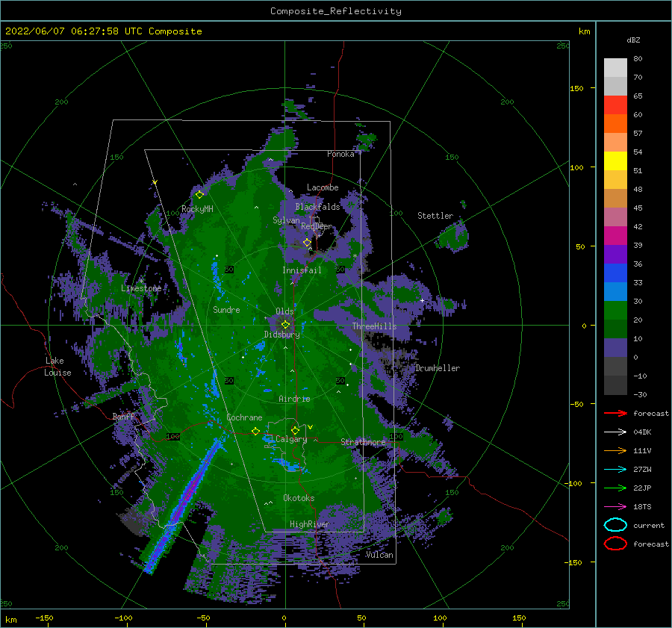Click the 54 dBZ yellow color swatch
672x628 pixels.
[615, 161]
